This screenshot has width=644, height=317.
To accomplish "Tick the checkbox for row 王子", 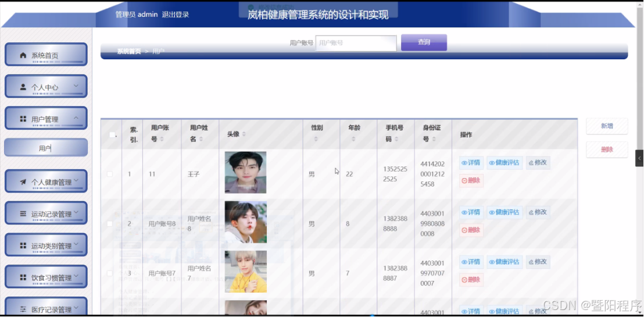I will point(110,174).
